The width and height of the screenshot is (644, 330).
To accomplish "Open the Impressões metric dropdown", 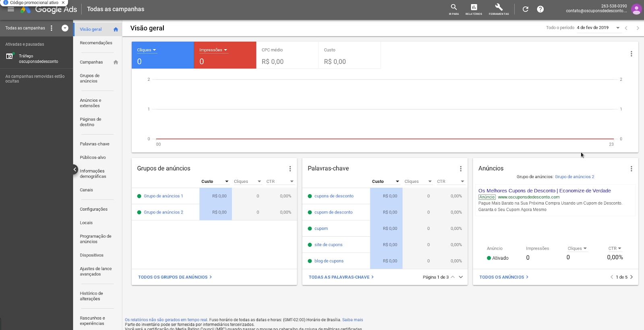I will point(213,50).
